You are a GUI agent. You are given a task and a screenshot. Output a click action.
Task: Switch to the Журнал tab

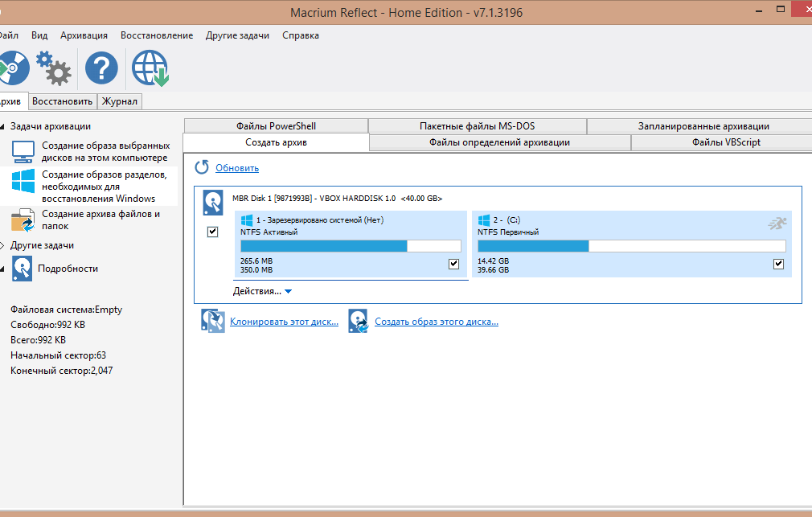pos(120,101)
